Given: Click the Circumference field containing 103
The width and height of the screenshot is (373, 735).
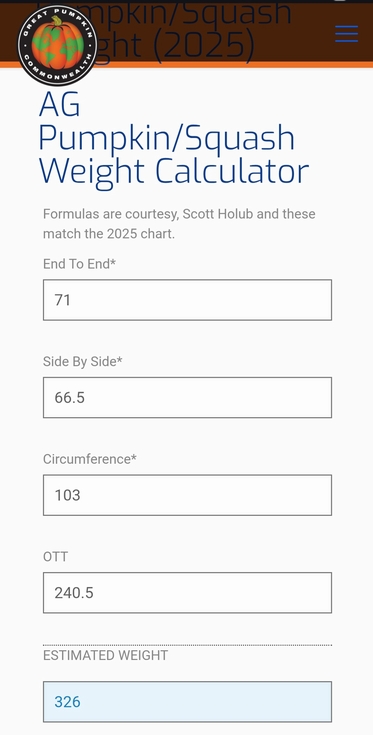Looking at the screenshot, I should (187, 495).
